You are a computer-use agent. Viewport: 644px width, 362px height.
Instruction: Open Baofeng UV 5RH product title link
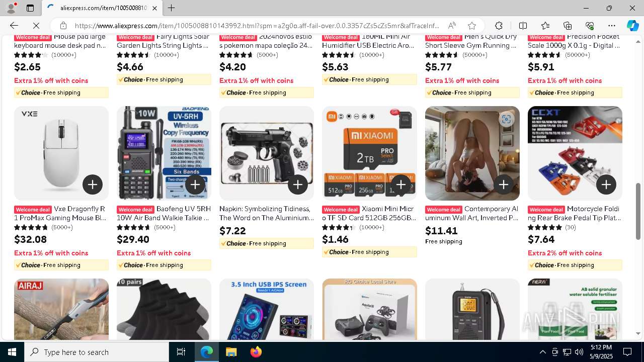pyautogui.click(x=164, y=213)
